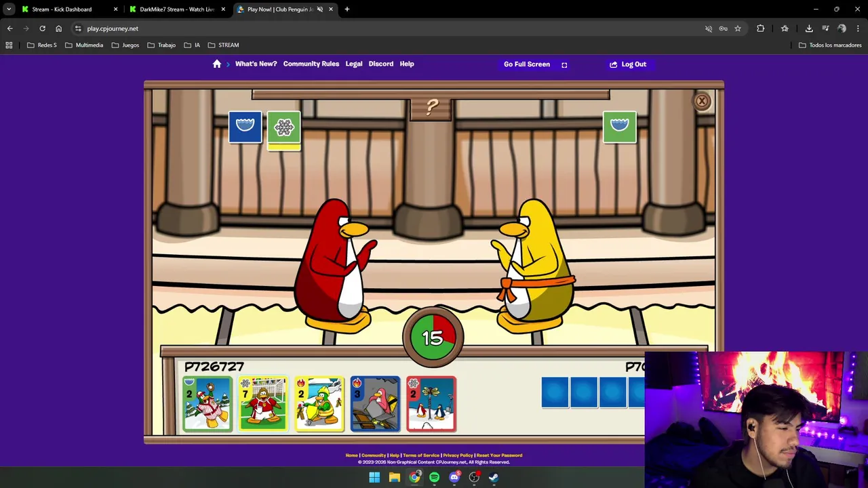The height and width of the screenshot is (488, 868).
Task: Open Todos los marcadores folder
Action: coord(830,45)
